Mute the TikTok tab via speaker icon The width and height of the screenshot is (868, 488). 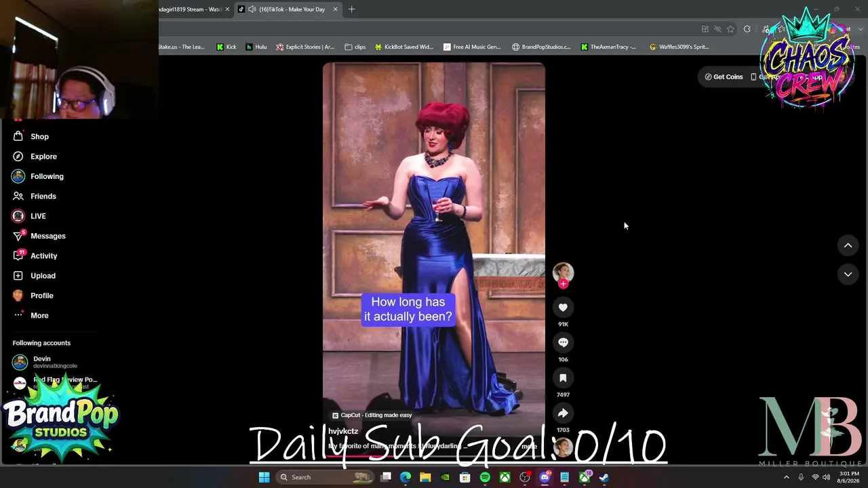click(x=252, y=9)
